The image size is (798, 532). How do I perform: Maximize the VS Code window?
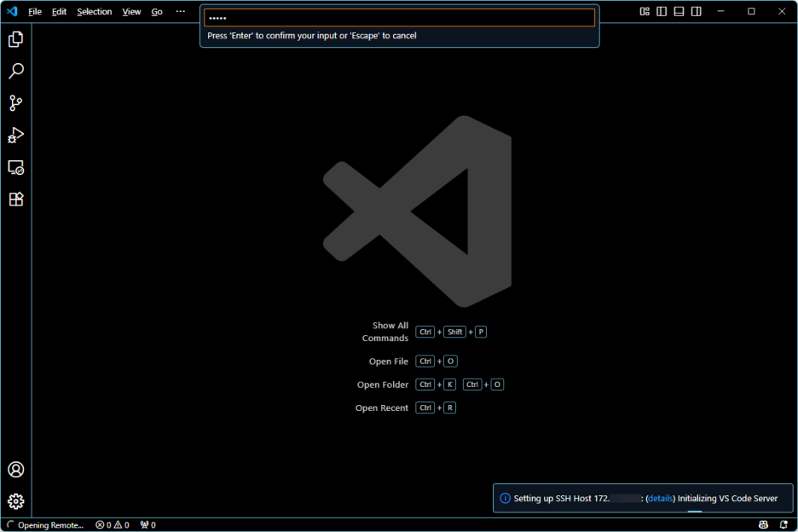751,11
